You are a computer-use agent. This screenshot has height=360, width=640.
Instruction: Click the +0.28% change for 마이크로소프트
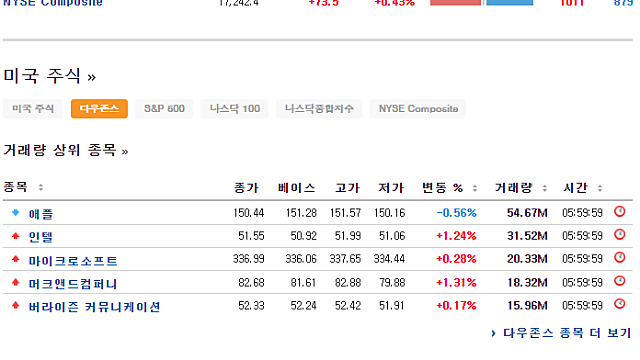coord(456,259)
